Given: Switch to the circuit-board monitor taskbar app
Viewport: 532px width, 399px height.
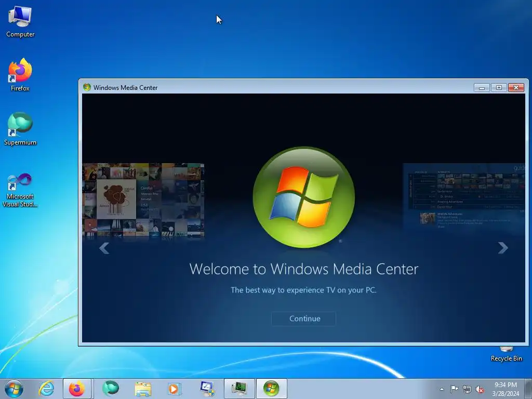Looking at the screenshot, I should 239,389.
